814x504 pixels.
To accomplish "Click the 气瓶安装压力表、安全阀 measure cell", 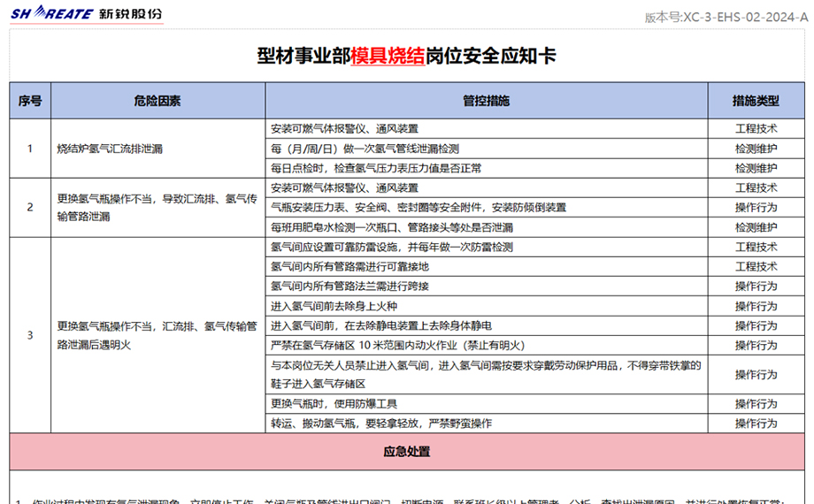I will coord(487,208).
